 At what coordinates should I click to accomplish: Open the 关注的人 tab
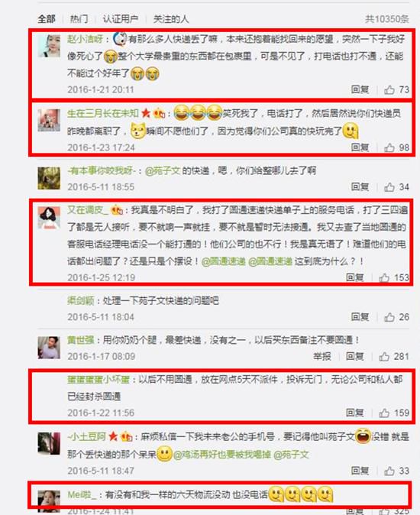click(170, 19)
